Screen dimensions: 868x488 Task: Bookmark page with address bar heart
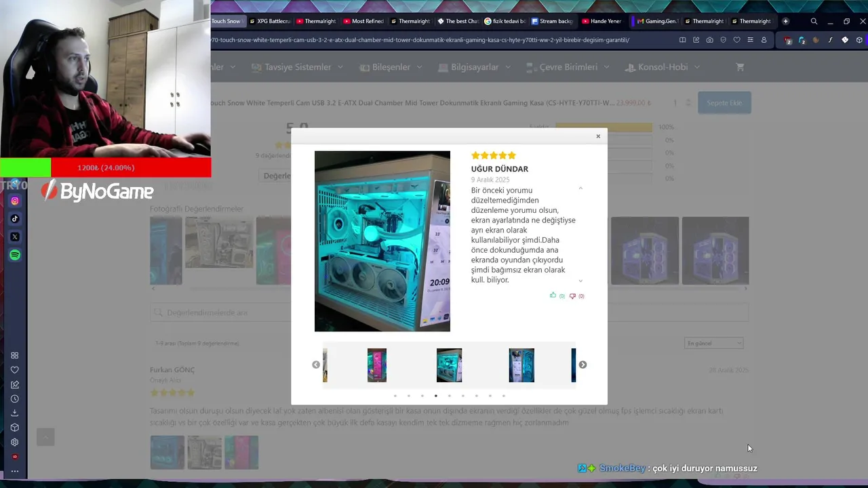pos(736,40)
